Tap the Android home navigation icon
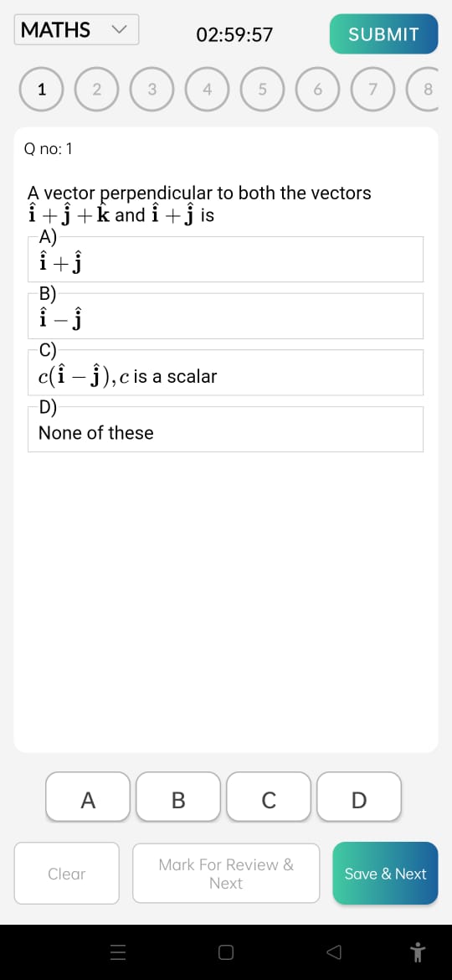This screenshot has width=452, height=980. [x=226, y=952]
